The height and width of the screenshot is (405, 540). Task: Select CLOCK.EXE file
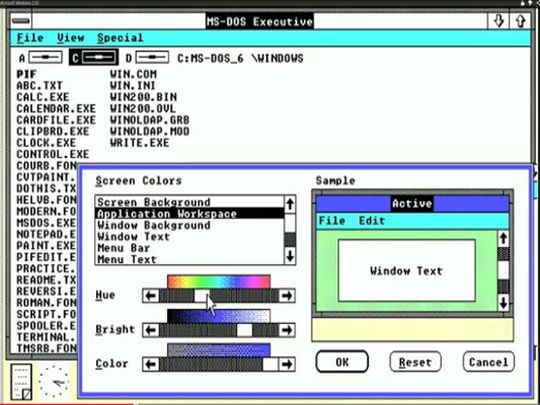click(x=46, y=143)
